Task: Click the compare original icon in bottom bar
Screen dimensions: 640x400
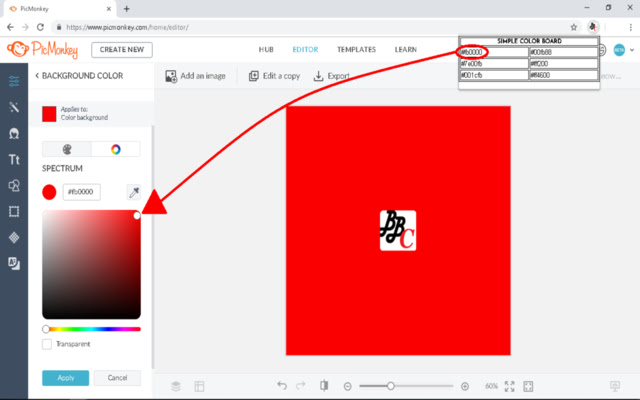Action: point(324,385)
